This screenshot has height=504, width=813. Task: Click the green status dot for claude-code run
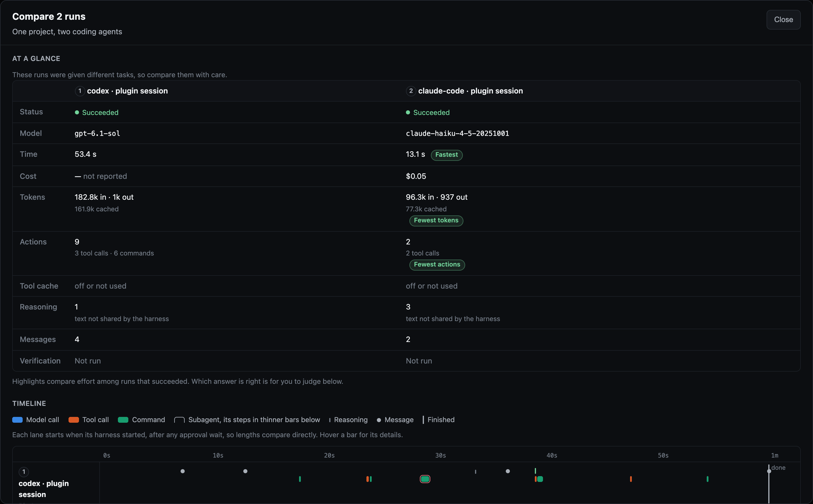(408, 112)
